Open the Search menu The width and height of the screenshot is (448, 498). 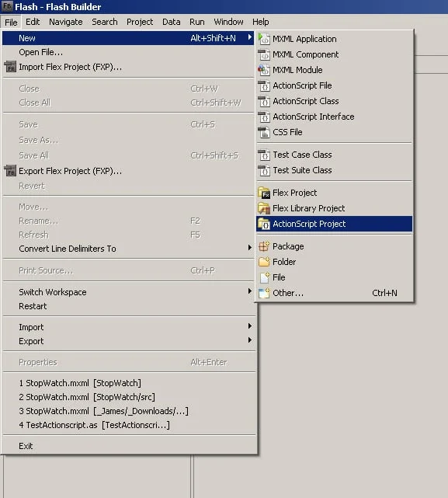(105, 22)
